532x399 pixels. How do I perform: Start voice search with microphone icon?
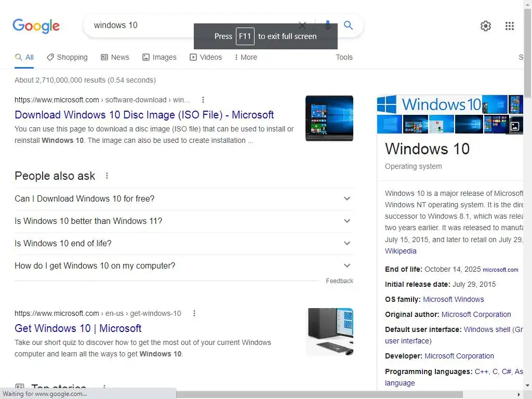click(328, 25)
